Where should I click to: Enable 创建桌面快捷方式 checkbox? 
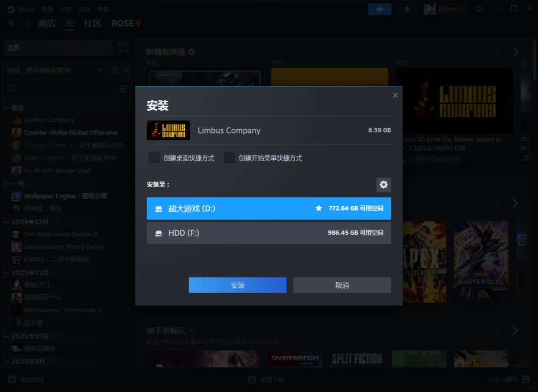[154, 158]
